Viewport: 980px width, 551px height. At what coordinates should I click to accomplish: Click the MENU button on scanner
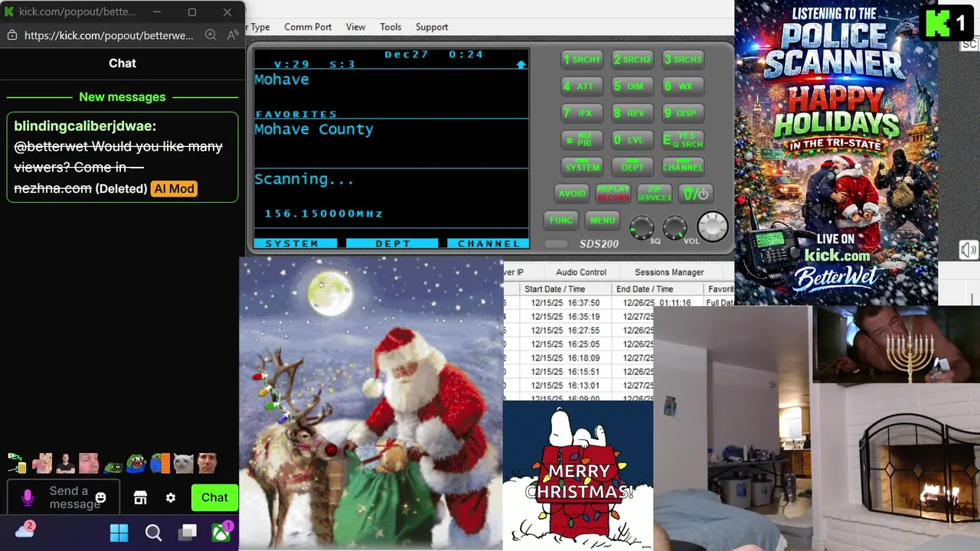pyautogui.click(x=603, y=220)
